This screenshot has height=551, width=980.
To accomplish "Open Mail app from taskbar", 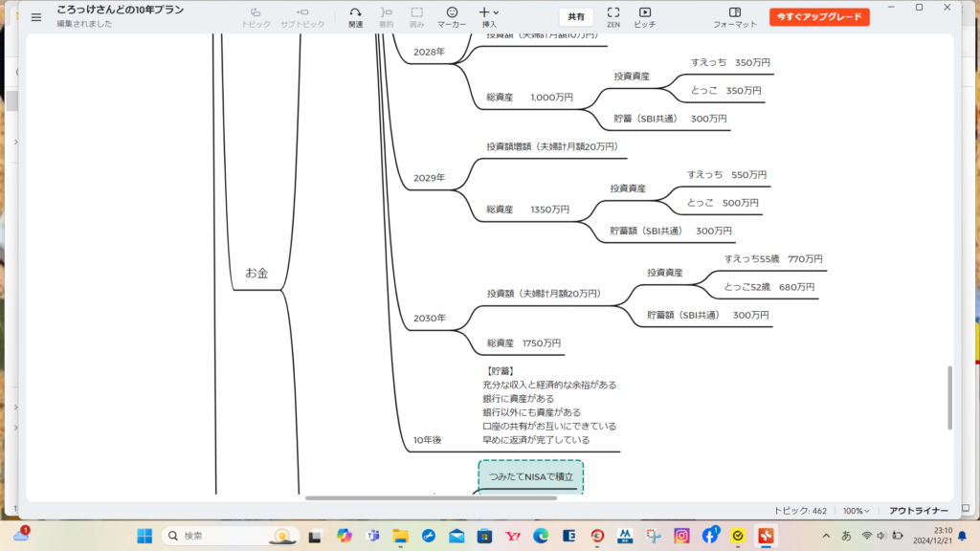I will 457,536.
